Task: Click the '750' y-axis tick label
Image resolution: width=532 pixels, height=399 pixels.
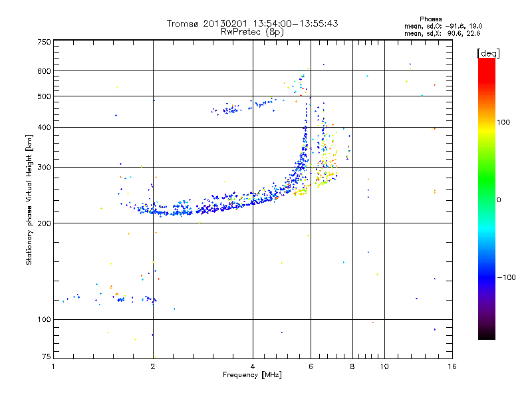Action: coord(45,42)
